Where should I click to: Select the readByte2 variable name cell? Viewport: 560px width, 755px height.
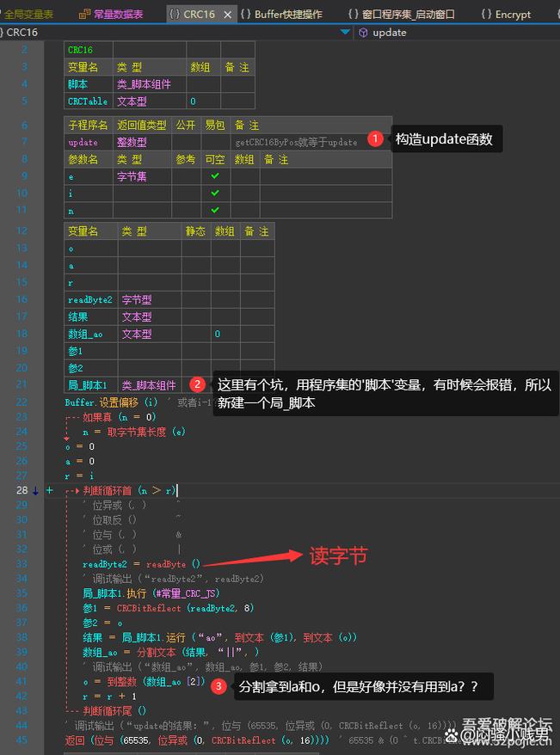point(91,300)
